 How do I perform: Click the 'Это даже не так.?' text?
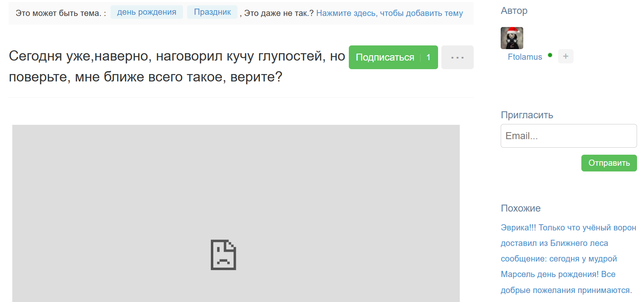pos(278,13)
